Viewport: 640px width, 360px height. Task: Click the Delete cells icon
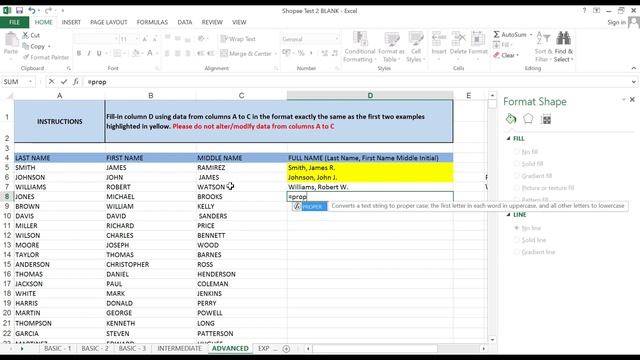pos(458,39)
